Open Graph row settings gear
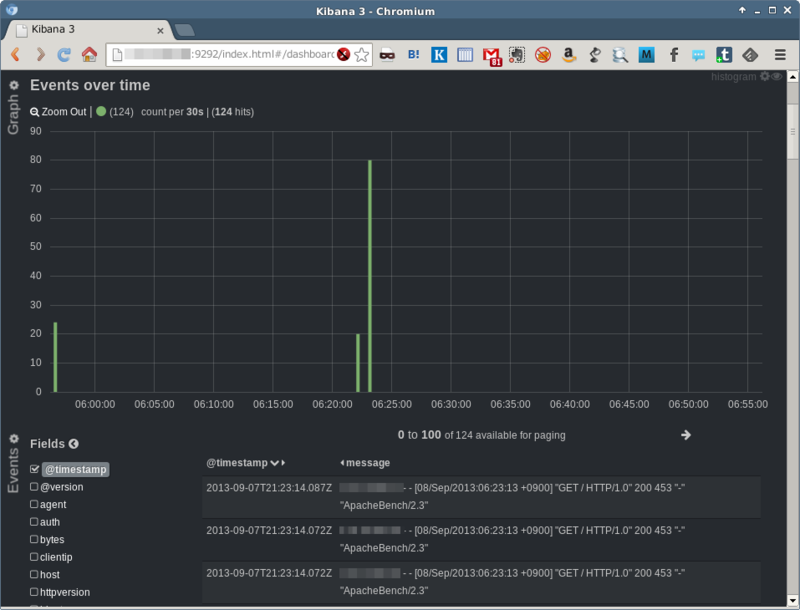The height and width of the screenshot is (610, 800). pos(14,85)
